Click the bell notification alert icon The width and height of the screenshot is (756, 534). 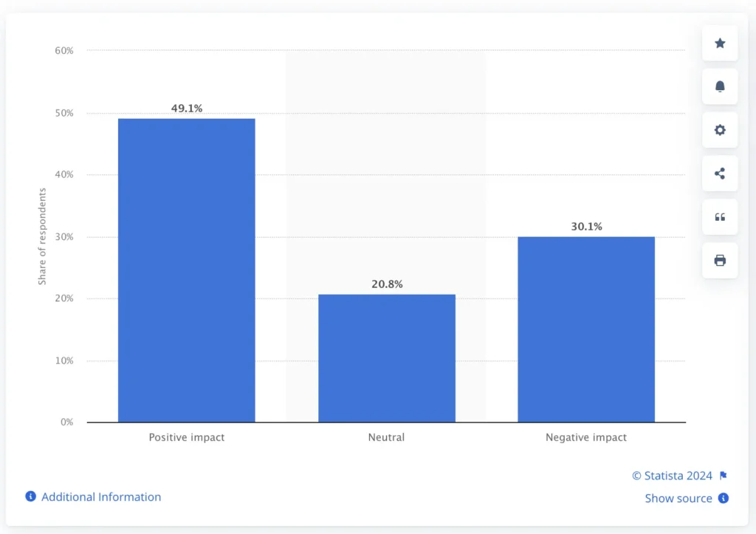click(x=720, y=87)
